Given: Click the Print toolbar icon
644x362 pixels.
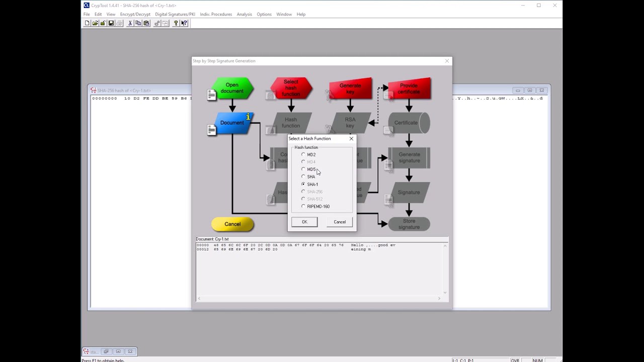Looking at the screenshot, I should click(119, 23).
